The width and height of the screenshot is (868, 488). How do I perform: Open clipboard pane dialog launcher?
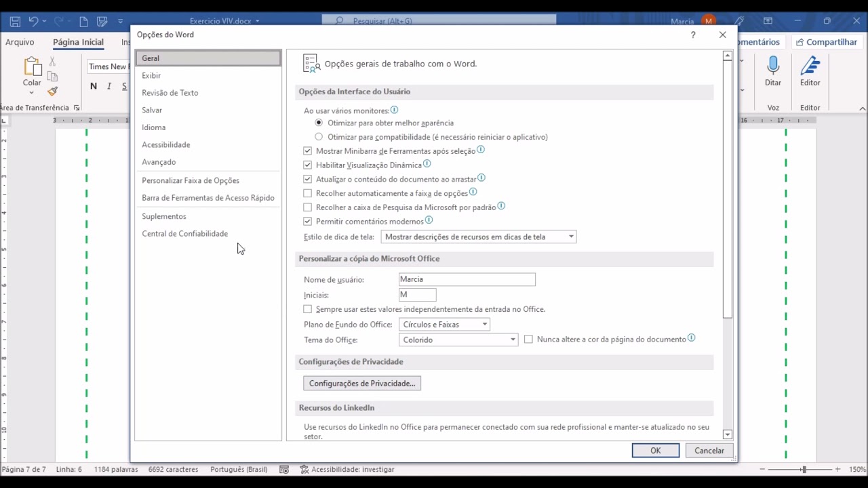(x=77, y=108)
